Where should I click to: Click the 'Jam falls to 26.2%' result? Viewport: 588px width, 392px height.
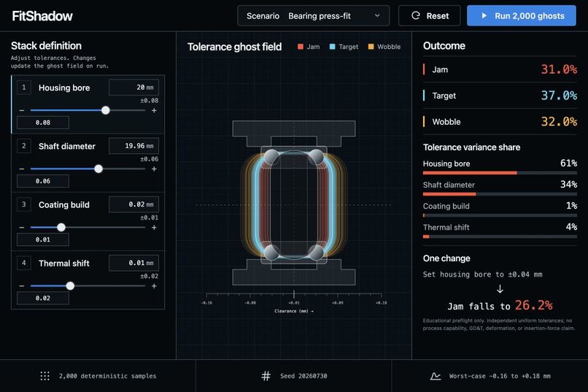coord(500,306)
